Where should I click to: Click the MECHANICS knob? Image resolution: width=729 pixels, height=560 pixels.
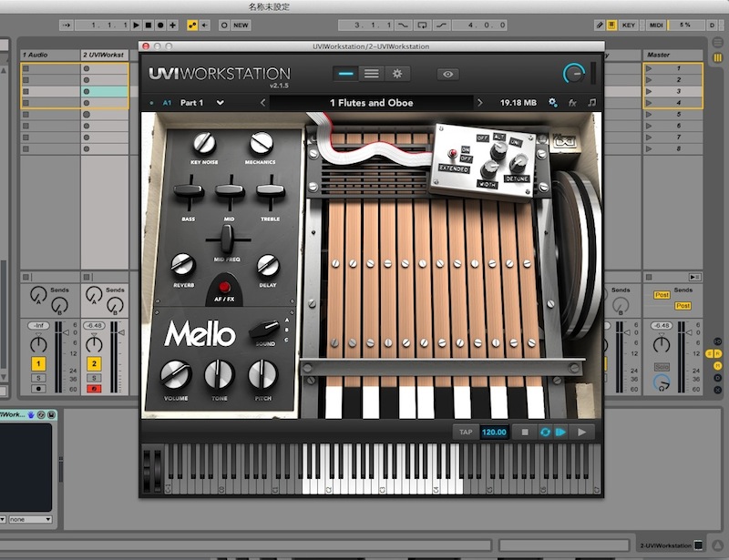pyautogui.click(x=261, y=143)
